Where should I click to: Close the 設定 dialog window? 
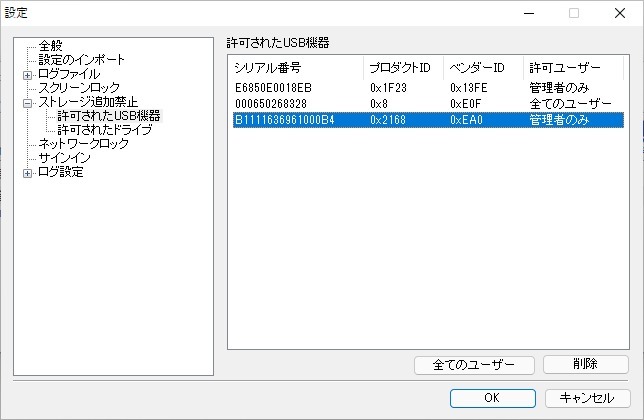[620, 13]
